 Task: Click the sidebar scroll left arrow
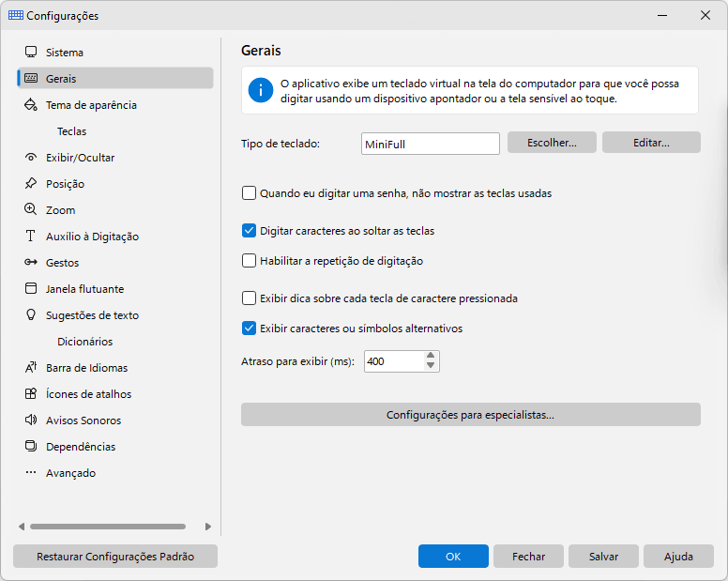(x=22, y=527)
